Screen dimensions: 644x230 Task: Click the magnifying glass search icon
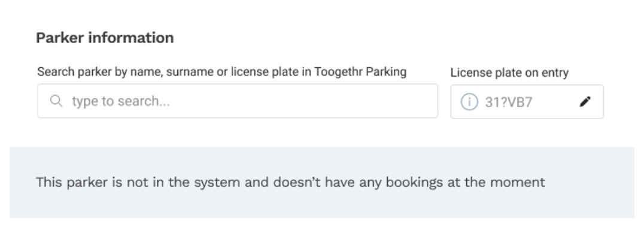click(x=56, y=101)
